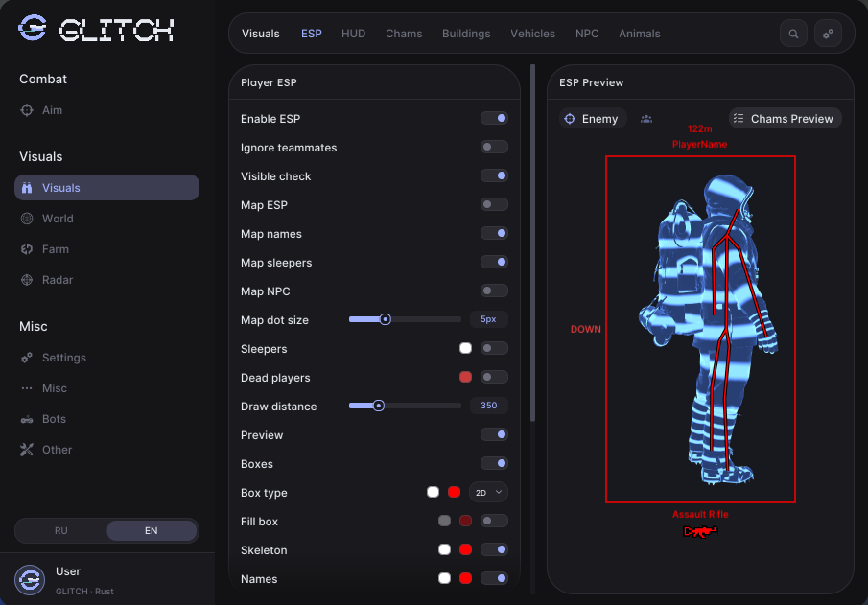868x605 pixels.
Task: Switch to the ESP tab
Action: pyautogui.click(x=311, y=34)
